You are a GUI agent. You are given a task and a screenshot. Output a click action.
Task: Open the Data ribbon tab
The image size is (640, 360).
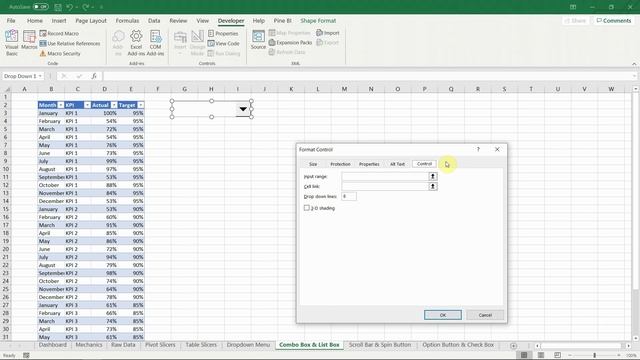click(x=154, y=20)
